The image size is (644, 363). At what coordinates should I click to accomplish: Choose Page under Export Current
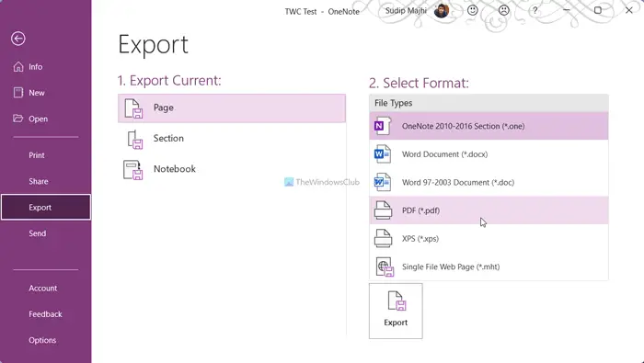(x=232, y=108)
